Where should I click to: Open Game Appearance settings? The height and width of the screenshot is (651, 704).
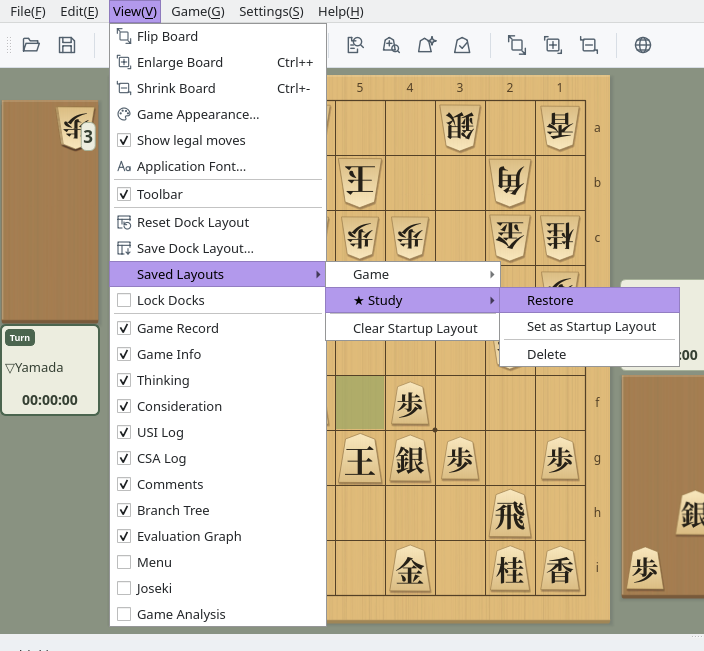point(218,114)
